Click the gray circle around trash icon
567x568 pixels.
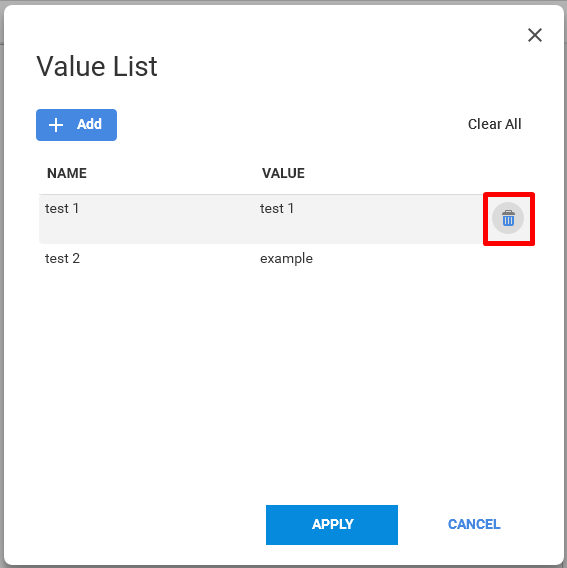pyautogui.click(x=508, y=218)
